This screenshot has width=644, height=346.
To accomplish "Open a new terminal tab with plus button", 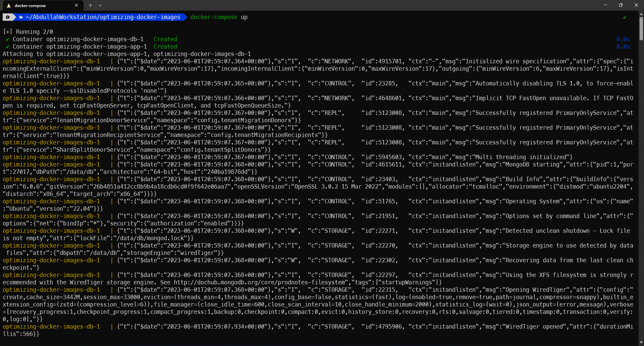I will point(90,5).
